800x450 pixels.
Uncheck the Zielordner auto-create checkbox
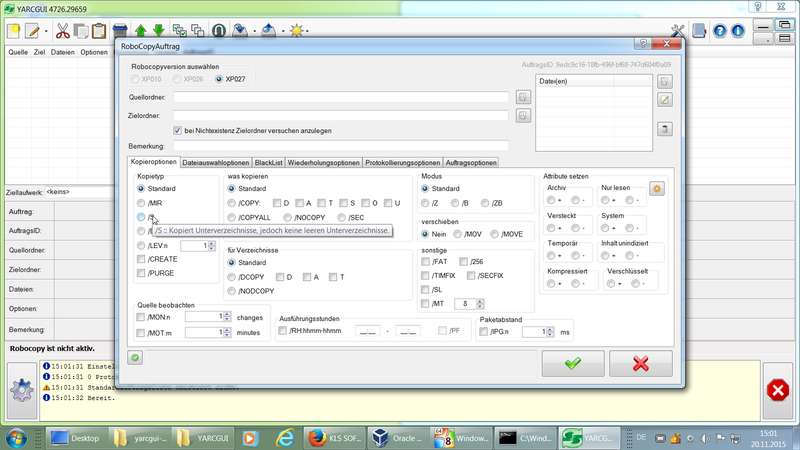178,130
